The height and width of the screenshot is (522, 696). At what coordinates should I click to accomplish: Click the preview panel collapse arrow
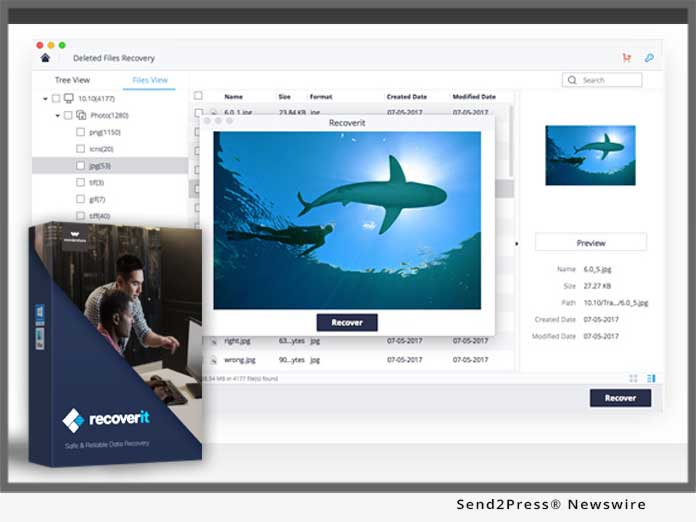517,243
